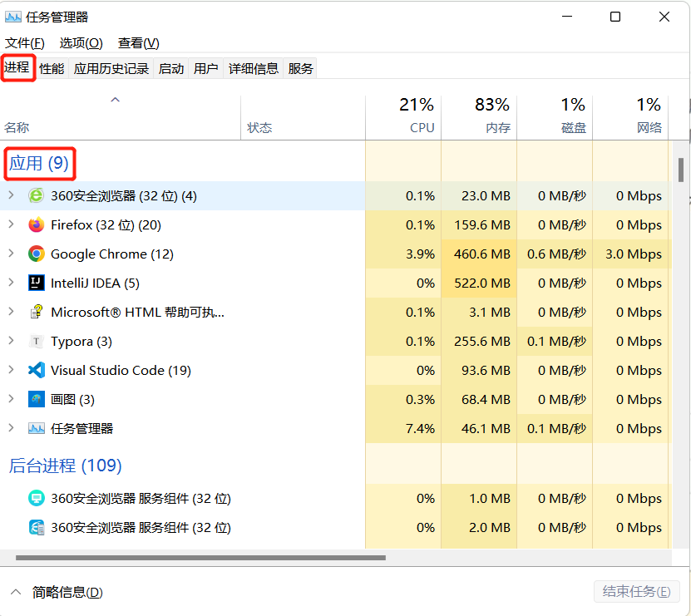Viewport: 691px width, 616px height.
Task: Sort by the 网络 column header
Action: [630, 117]
